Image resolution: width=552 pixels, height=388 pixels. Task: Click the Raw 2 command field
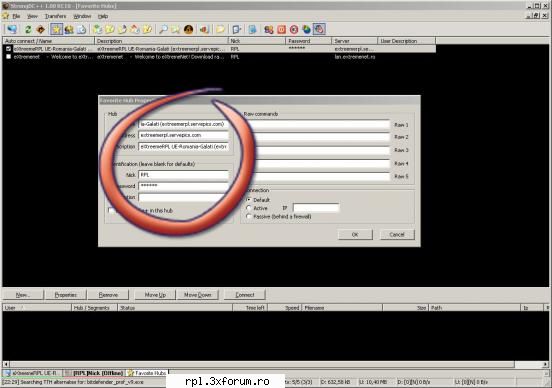point(321,137)
